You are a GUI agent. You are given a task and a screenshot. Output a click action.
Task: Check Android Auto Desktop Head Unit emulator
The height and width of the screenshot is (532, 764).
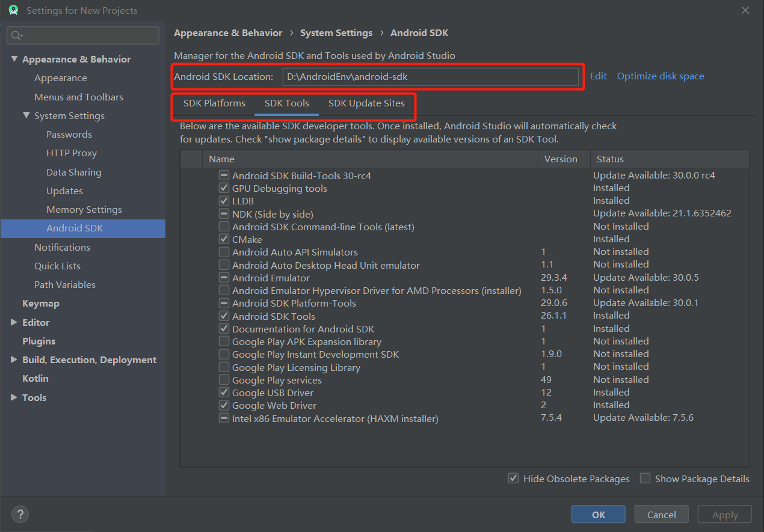224,265
